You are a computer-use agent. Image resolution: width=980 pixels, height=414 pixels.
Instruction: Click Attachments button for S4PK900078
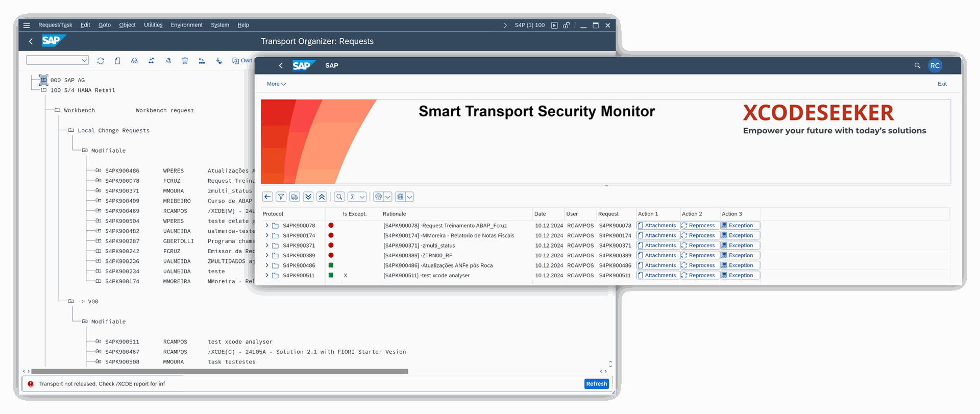(657, 225)
